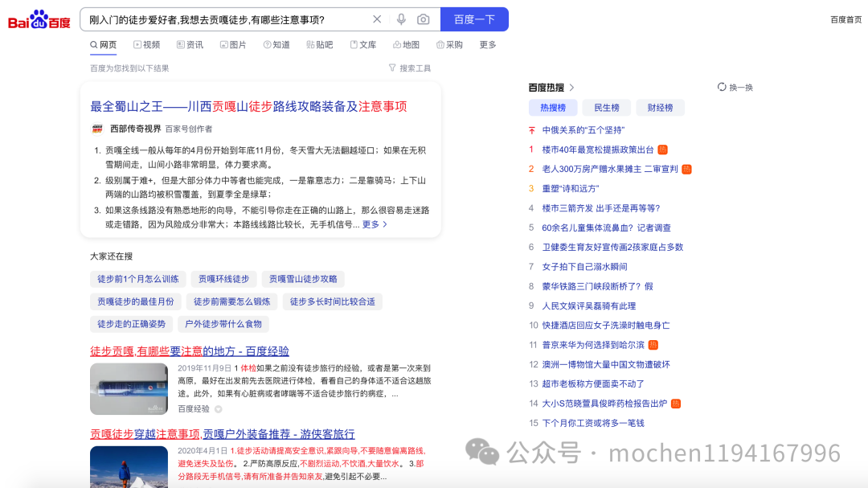This screenshot has width=868, height=488.
Task: Click the funnel icon beside 搜索工具
Action: [392, 68]
